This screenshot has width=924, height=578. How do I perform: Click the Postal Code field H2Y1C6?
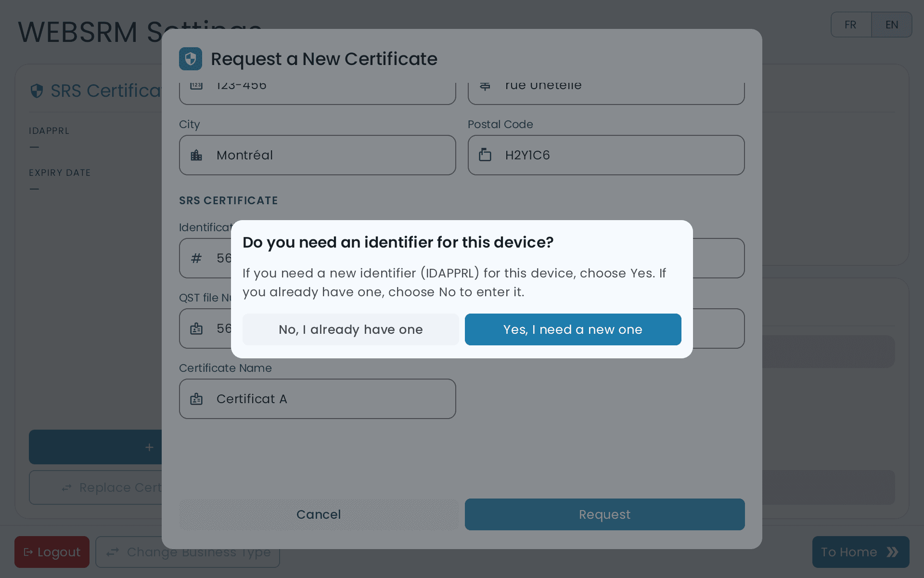(606, 155)
